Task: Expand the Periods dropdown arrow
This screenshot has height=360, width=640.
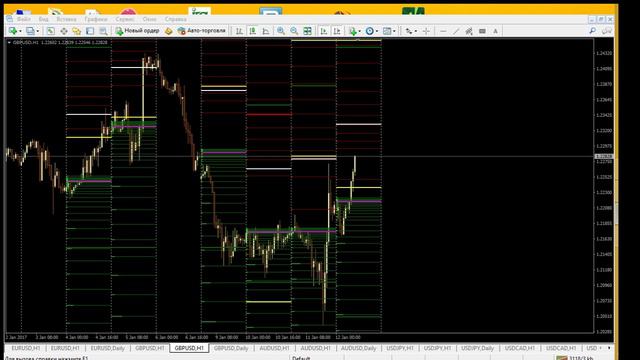Action: 377,31
